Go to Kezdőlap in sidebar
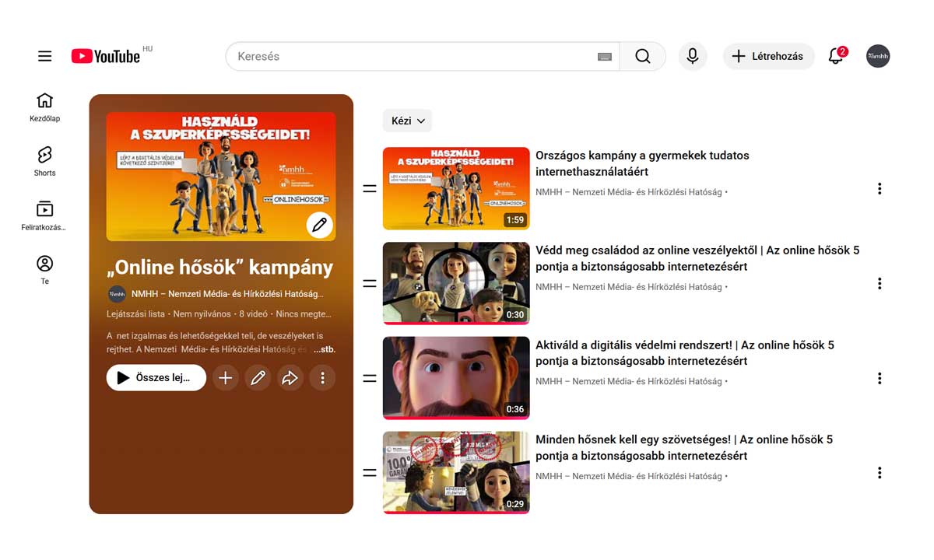Viewport: 934px width, 560px height. 45,107
